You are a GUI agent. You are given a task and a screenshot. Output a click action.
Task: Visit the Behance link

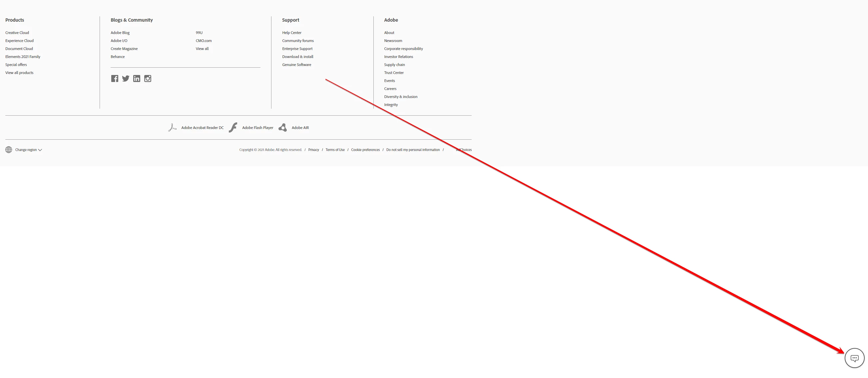(118, 57)
